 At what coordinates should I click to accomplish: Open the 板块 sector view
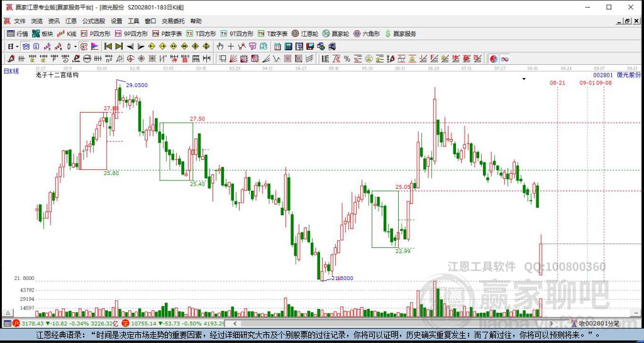(42, 34)
